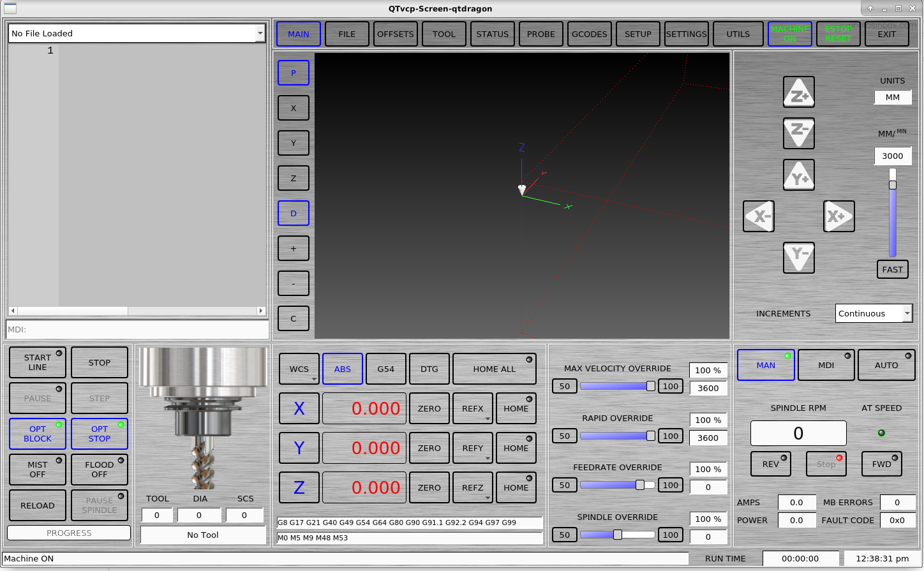Image resolution: width=924 pixels, height=571 pixels.
Task: Switch preview to Y view
Action: tap(294, 143)
